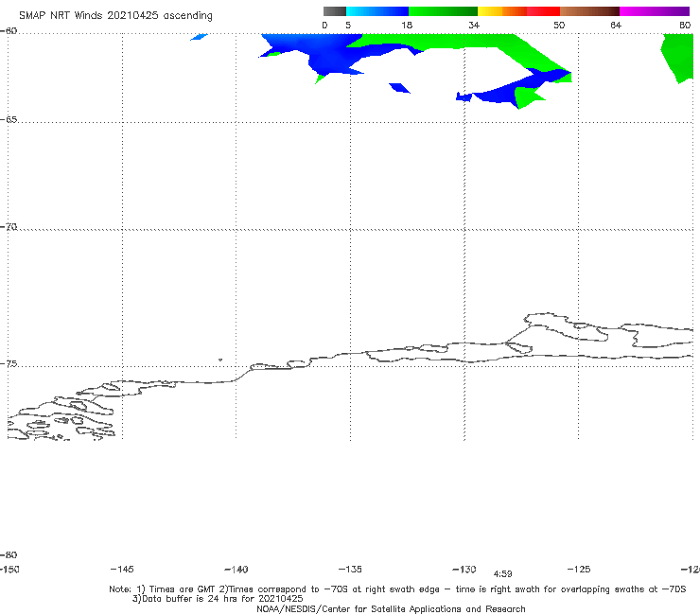Click the latitude label '-80'
The height and width of the screenshot is (615, 700).
(9, 554)
